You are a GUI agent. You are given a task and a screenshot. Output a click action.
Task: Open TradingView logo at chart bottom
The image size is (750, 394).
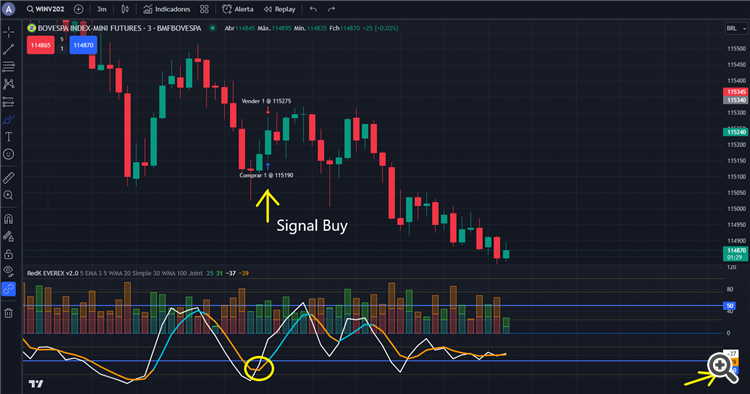click(x=36, y=383)
